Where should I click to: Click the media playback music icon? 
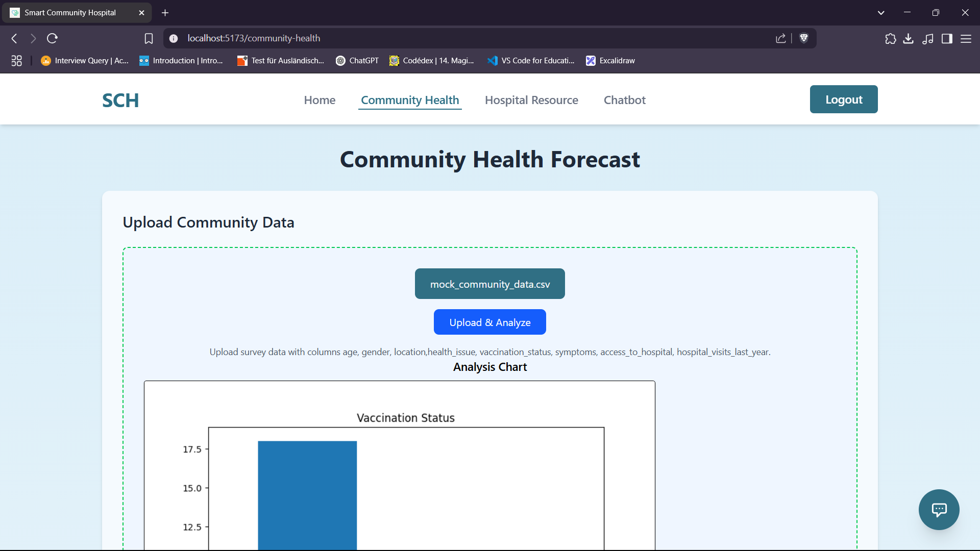[x=928, y=38]
